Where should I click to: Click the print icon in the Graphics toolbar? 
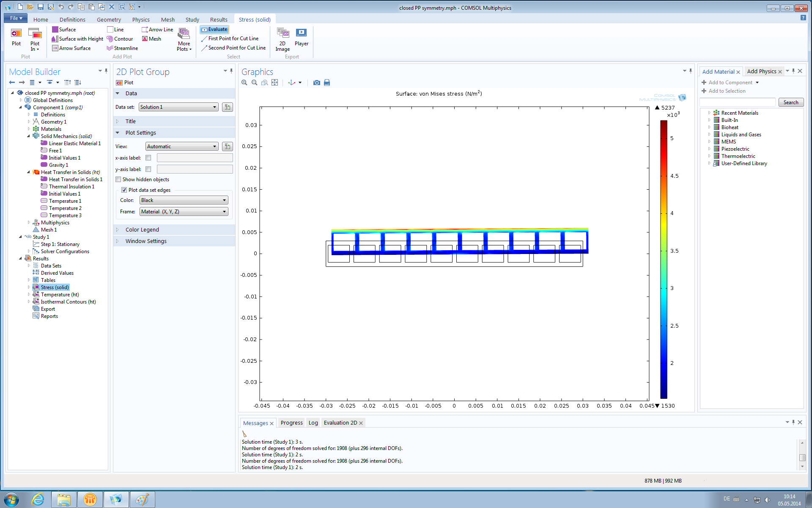[x=327, y=83]
